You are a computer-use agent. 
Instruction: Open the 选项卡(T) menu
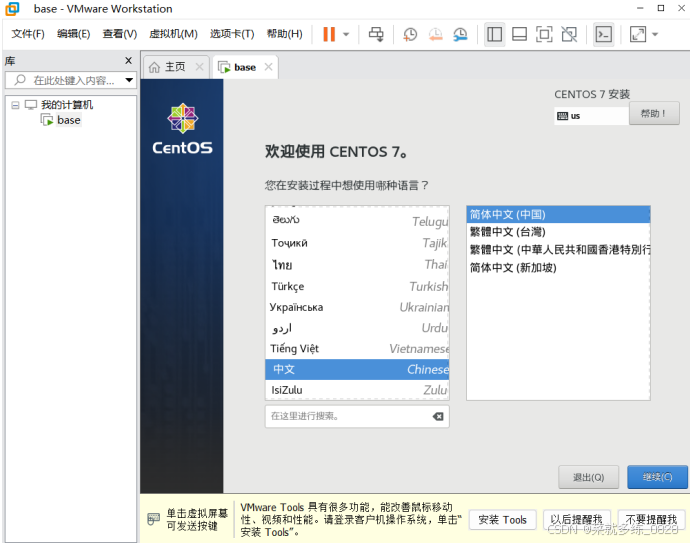click(232, 34)
